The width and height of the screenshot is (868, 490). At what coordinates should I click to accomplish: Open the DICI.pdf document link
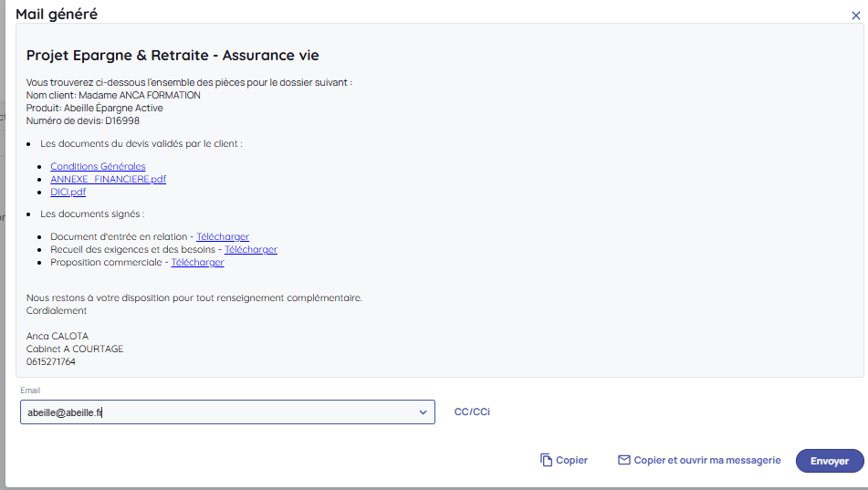click(x=68, y=192)
